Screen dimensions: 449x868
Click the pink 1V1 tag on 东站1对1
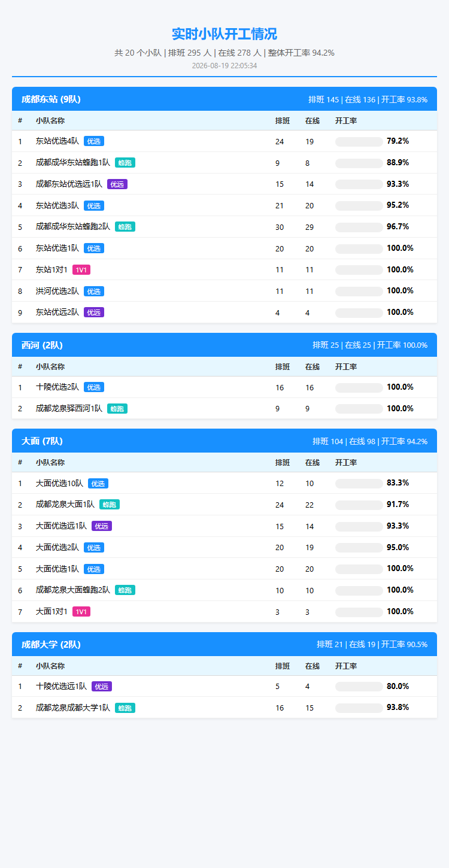[81, 270]
